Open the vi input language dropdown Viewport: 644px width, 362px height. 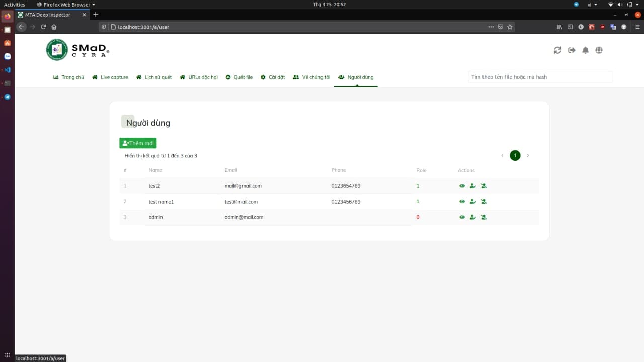click(592, 4)
